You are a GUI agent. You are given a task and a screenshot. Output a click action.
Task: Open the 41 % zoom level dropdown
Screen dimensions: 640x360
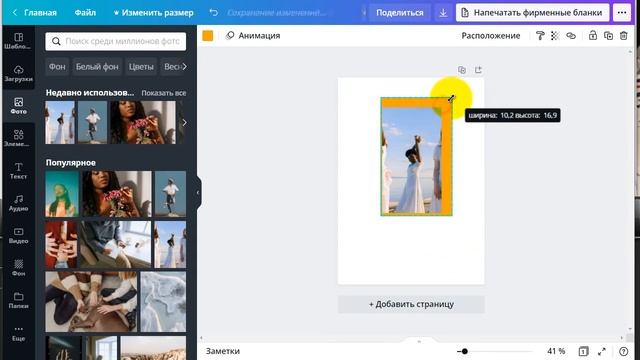click(x=556, y=351)
